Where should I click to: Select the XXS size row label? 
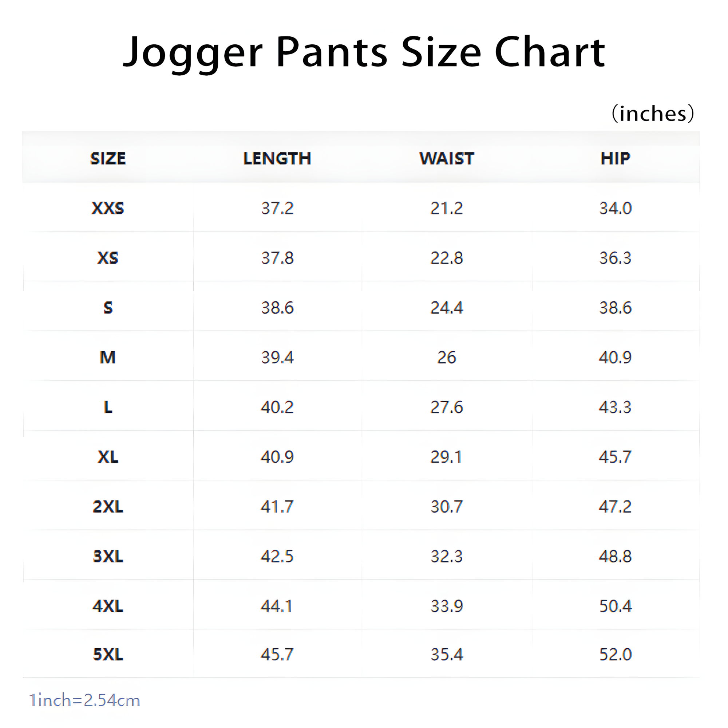[108, 208]
